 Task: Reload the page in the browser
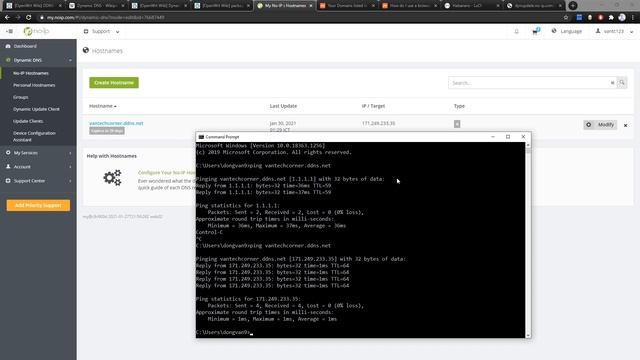click(29, 18)
